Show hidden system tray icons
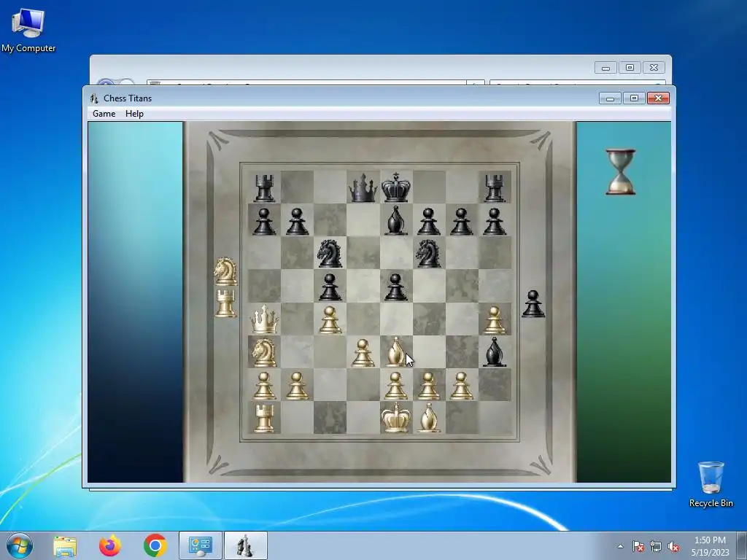Image resolution: width=747 pixels, height=560 pixels. 620,546
